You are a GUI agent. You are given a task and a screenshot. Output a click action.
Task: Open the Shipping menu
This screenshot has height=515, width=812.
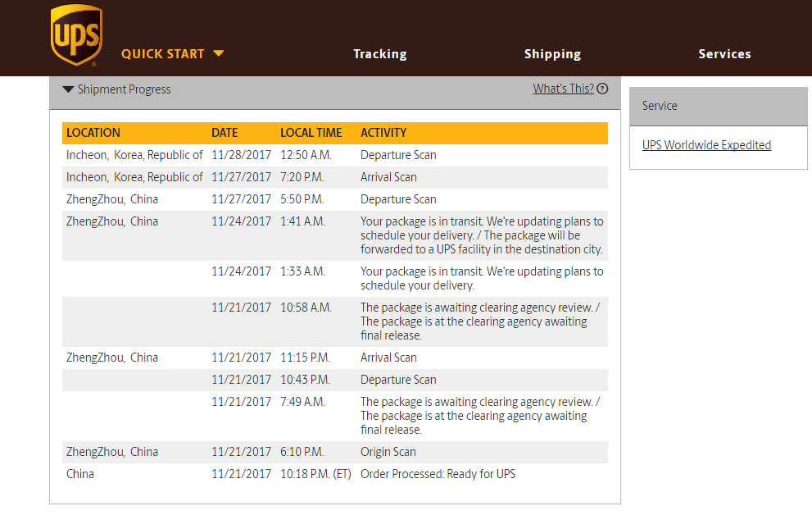pyautogui.click(x=552, y=54)
